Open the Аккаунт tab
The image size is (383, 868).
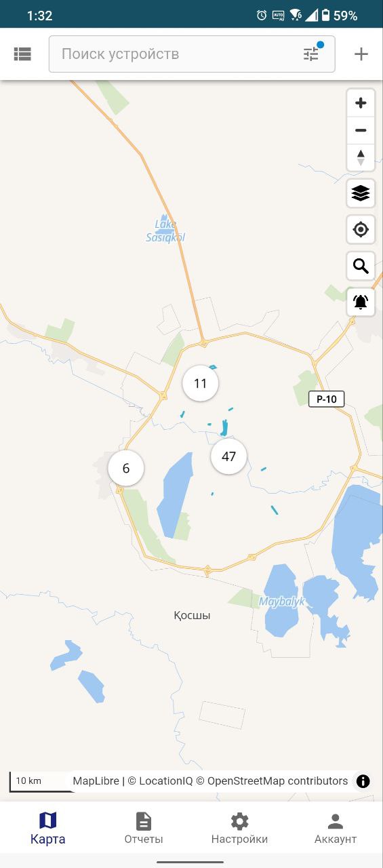coord(336,828)
